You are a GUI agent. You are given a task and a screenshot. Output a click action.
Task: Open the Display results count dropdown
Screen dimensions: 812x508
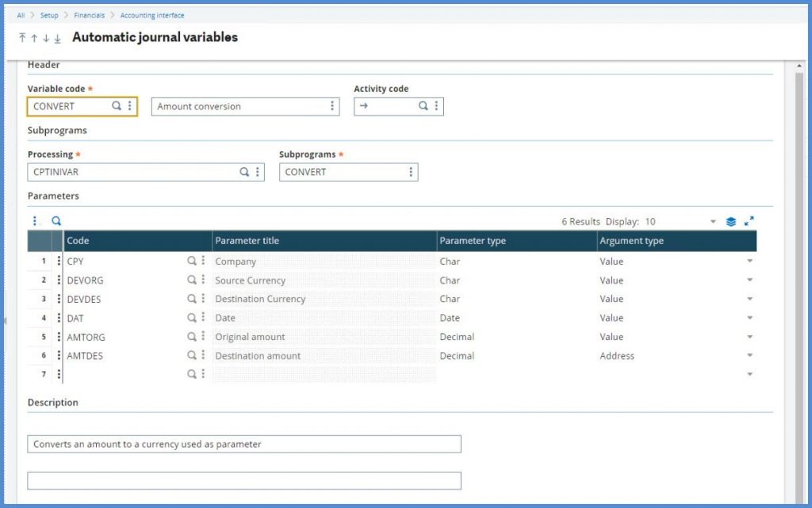[712, 222]
